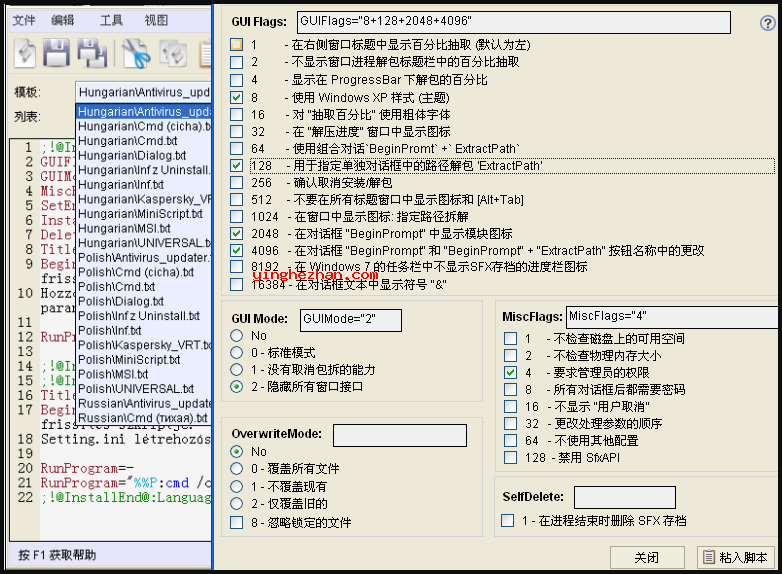Select GUI Mode No radio button
This screenshot has width=782, height=574.
coord(236,336)
